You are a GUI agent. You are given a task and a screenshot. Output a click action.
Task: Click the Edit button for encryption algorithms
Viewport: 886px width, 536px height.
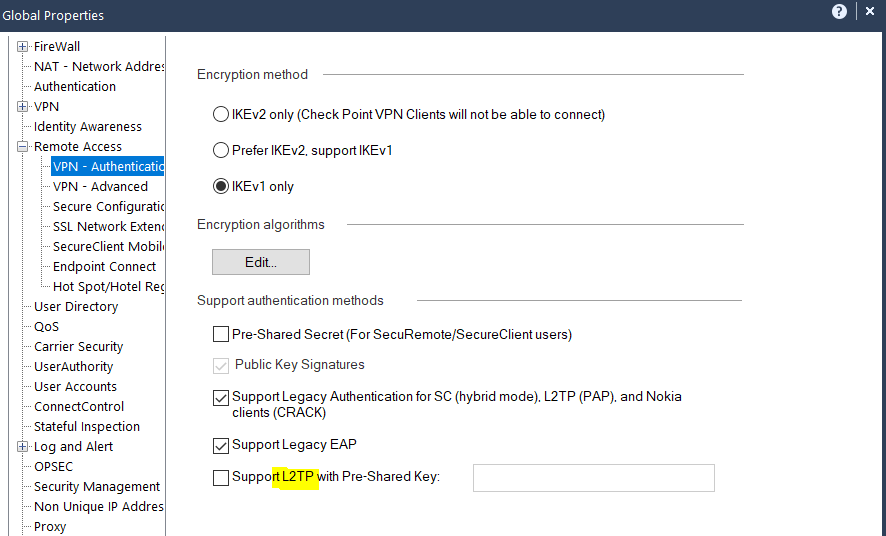pos(260,262)
